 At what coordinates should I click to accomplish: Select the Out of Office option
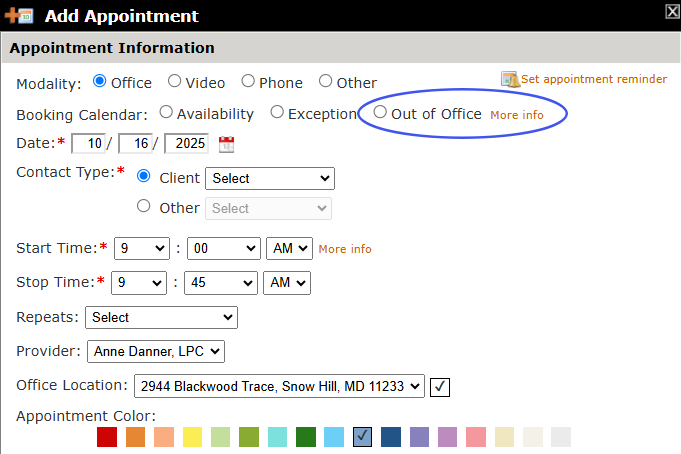click(380, 112)
